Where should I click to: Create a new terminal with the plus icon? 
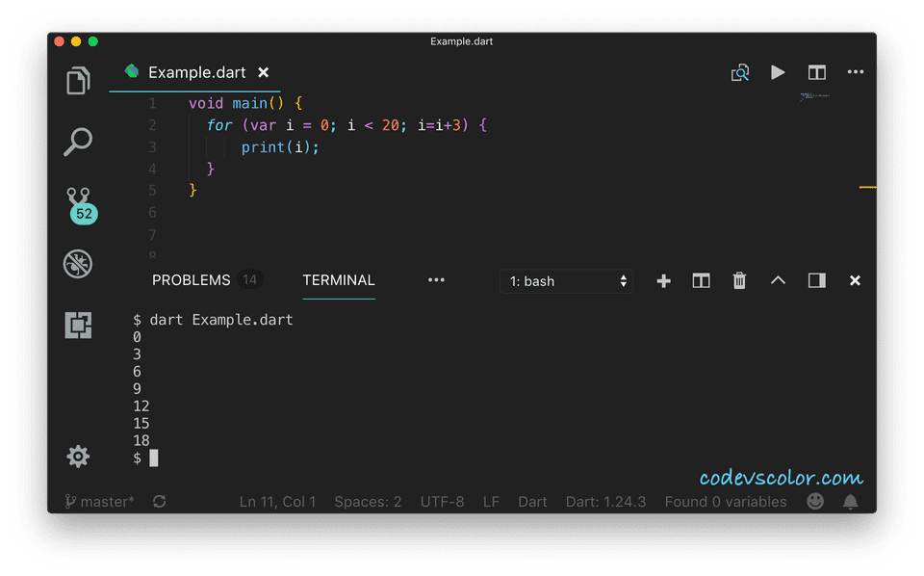[x=662, y=280]
